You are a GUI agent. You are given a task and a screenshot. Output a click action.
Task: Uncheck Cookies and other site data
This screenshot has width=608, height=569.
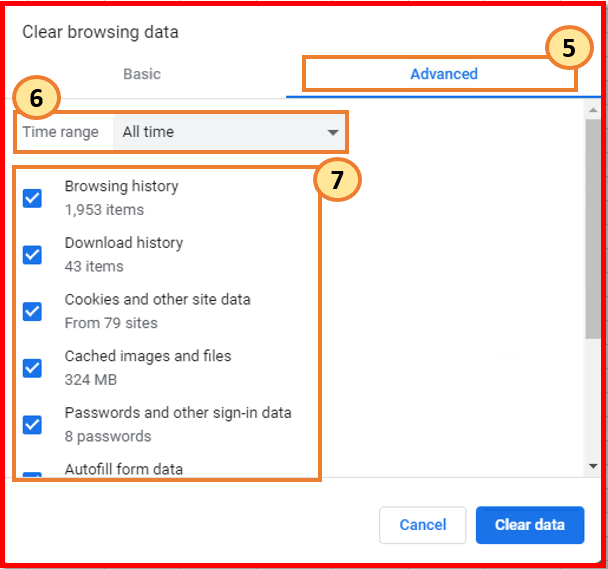click(33, 311)
